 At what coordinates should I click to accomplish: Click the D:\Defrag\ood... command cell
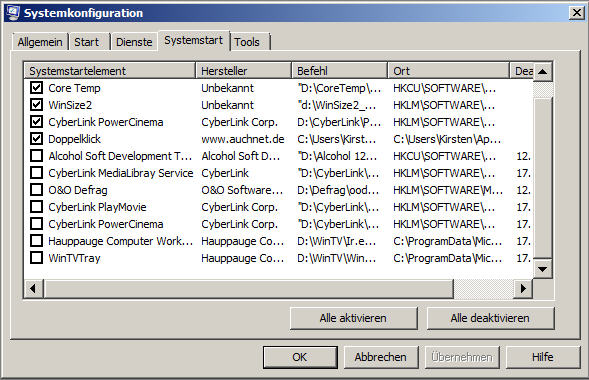pos(338,190)
